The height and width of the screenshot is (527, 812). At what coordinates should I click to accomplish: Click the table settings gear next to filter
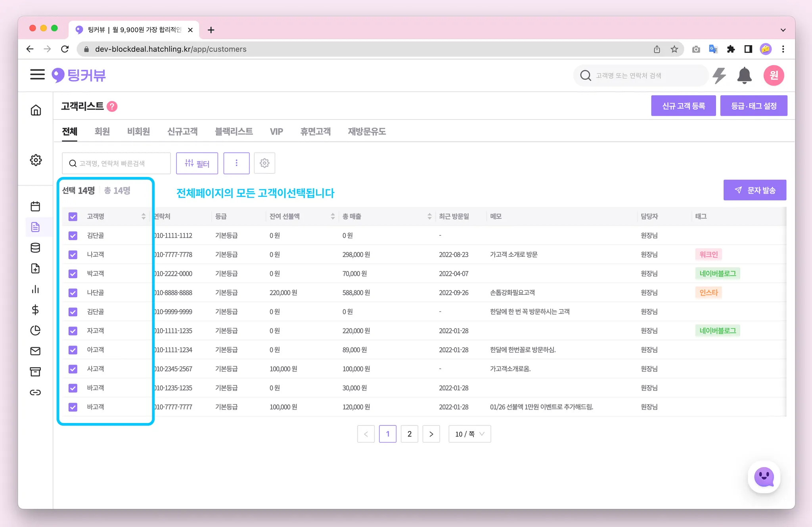pos(264,163)
